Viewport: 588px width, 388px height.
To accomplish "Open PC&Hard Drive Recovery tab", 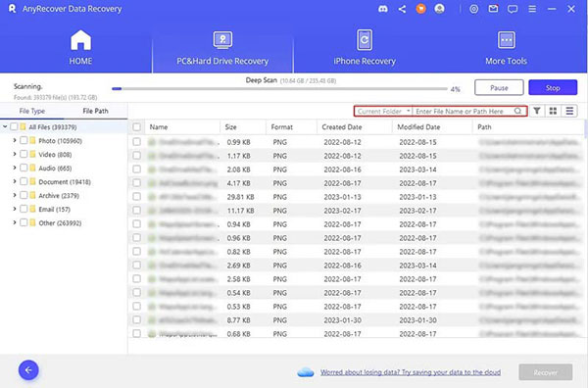I will [222, 48].
